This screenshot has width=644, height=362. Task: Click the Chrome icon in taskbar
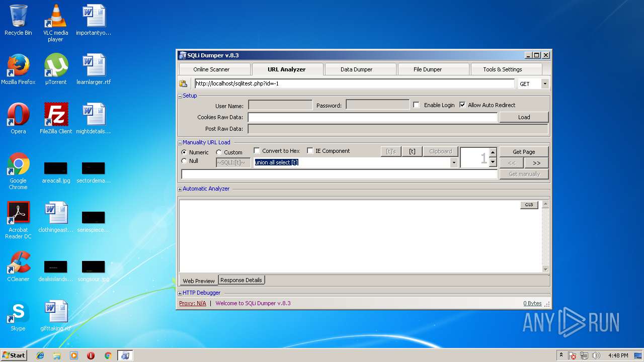(x=108, y=355)
